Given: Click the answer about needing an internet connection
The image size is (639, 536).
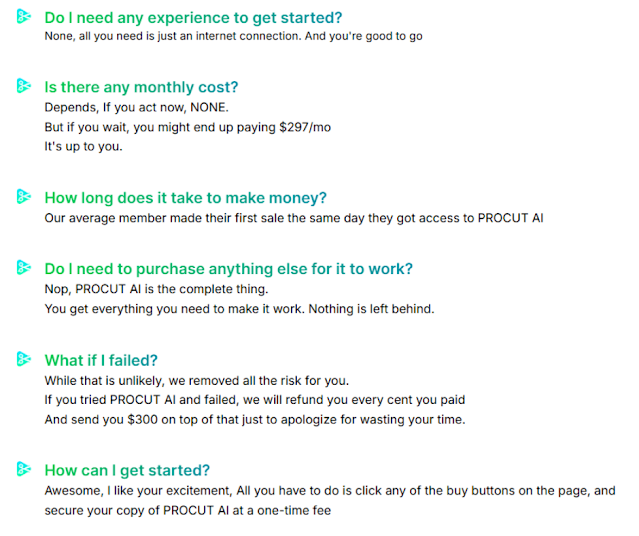Looking at the screenshot, I should click(x=234, y=36).
